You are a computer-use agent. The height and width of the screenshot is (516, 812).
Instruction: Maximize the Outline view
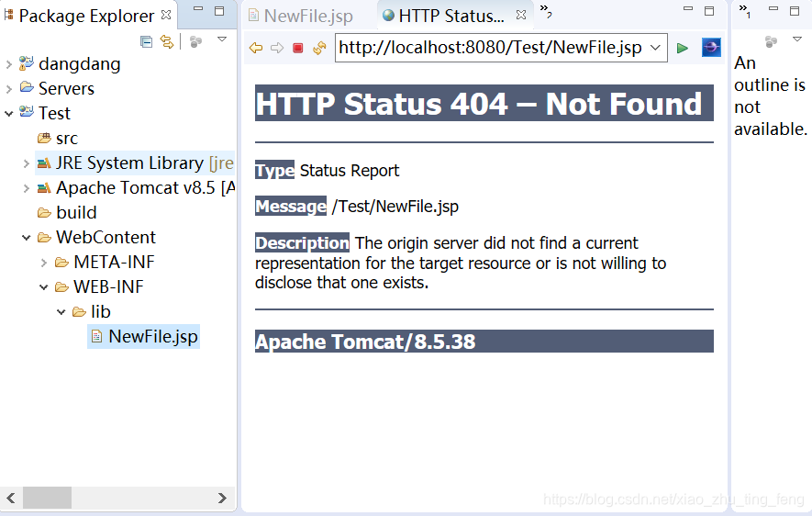795,11
